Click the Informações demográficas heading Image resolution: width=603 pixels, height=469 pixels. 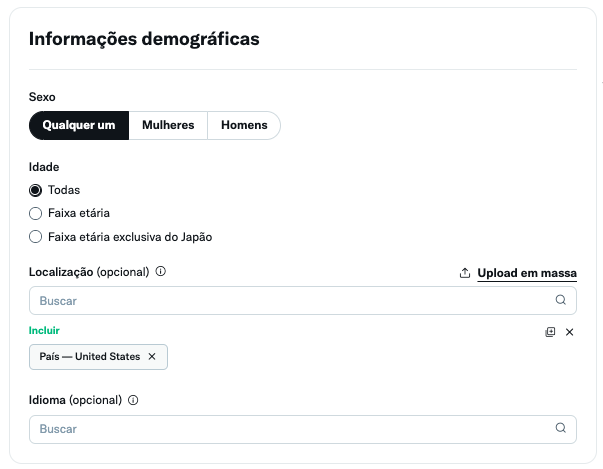tap(144, 39)
